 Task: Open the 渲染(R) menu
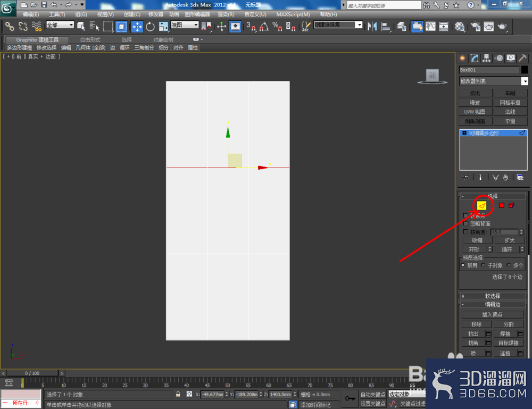226,14
